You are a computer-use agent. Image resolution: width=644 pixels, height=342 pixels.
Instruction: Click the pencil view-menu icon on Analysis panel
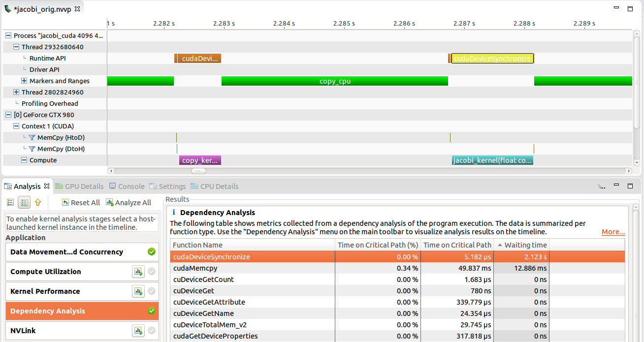601,186
